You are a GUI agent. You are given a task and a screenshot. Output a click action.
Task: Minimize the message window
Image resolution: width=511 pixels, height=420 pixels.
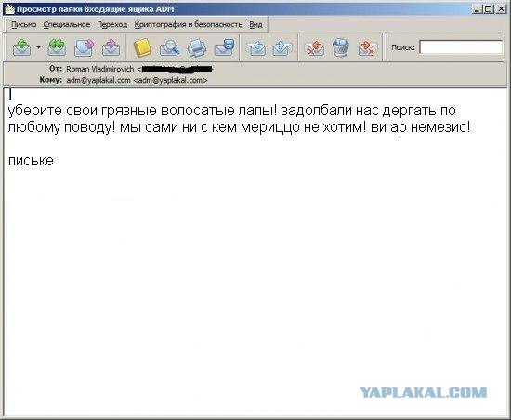click(477, 9)
